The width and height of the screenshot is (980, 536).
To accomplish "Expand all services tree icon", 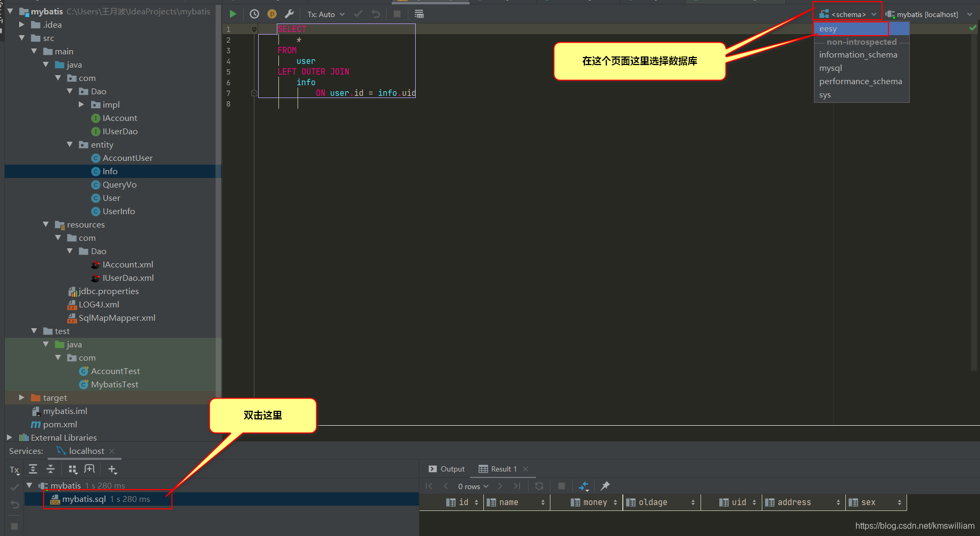I will pos(33,469).
